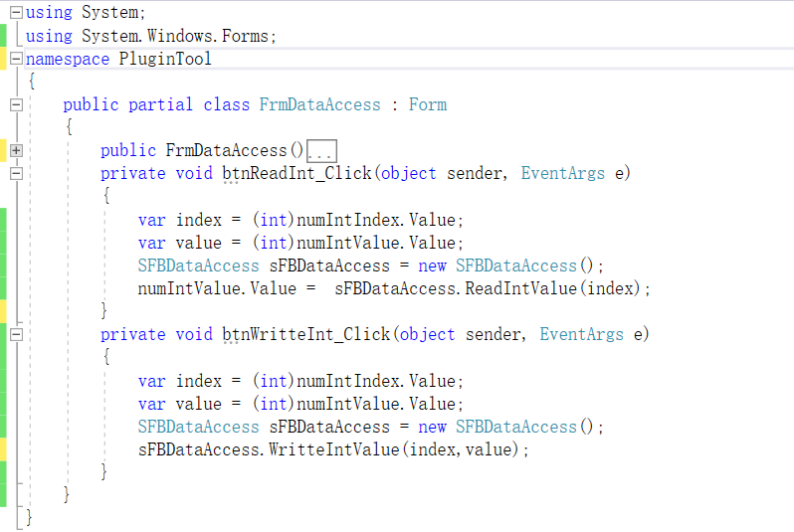Collapse the using directives block
Image resolution: width=794 pixels, height=532 pixels.
(16, 12)
